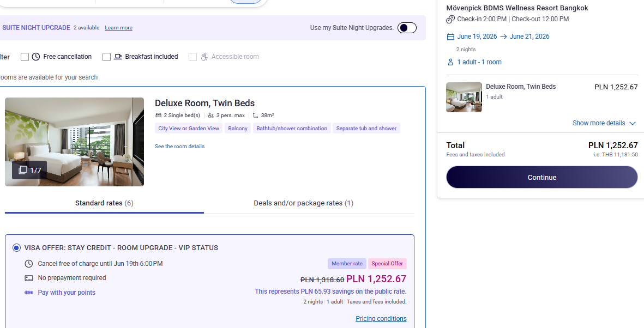Click the Pay with your points link
Screen dimensions: 644x328
coord(67,292)
